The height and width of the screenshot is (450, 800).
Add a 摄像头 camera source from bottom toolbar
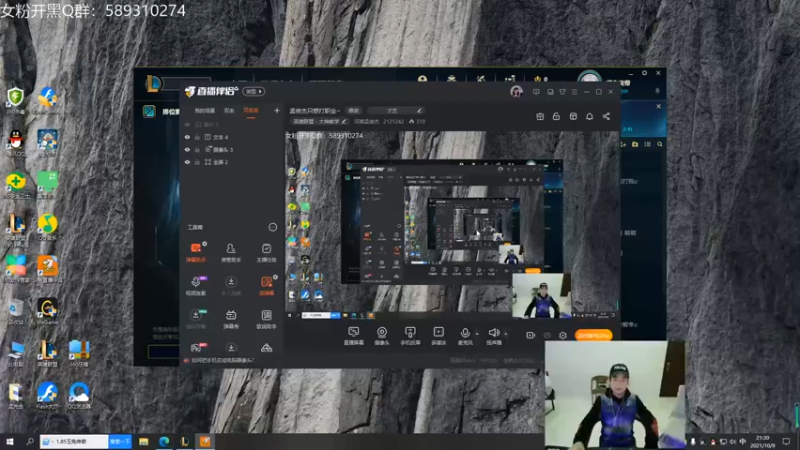(382, 336)
